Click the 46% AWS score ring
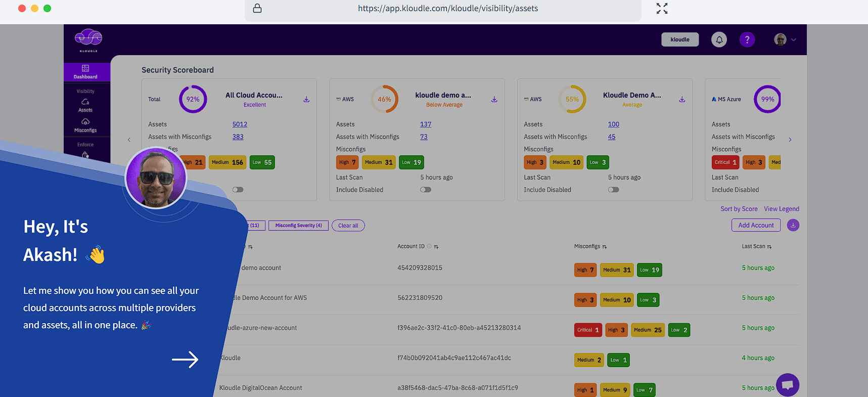 [384, 99]
